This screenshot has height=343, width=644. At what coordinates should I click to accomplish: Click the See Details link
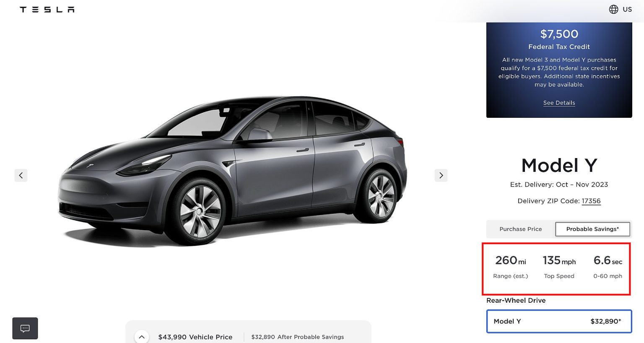559,103
